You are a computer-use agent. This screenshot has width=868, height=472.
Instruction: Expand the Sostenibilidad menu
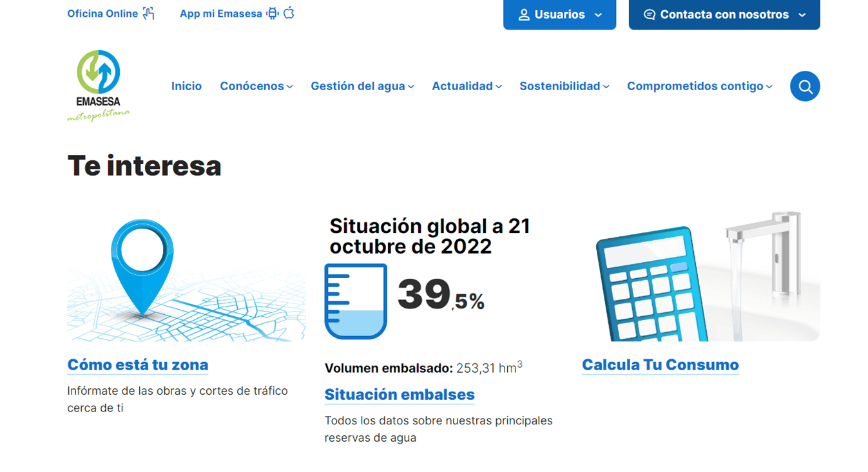[564, 86]
